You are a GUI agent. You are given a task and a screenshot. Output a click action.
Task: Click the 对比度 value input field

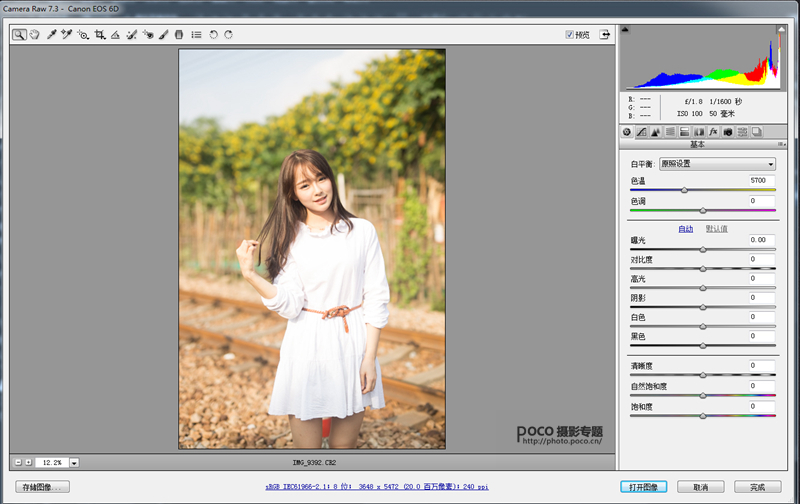pos(762,259)
